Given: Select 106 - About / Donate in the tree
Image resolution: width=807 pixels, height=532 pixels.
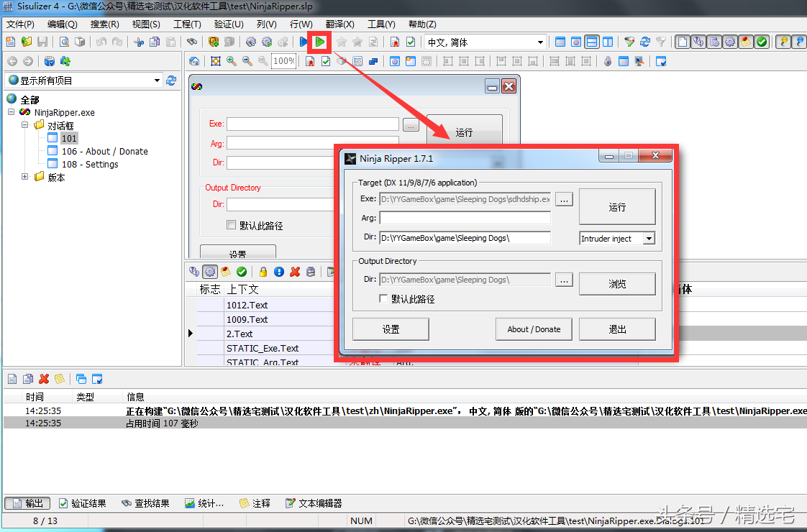Looking at the screenshot, I should point(104,151).
